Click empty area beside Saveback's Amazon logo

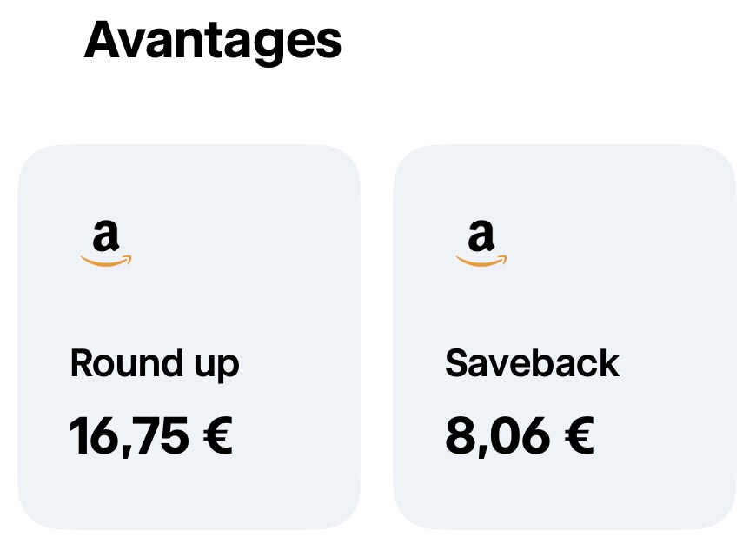[617, 243]
